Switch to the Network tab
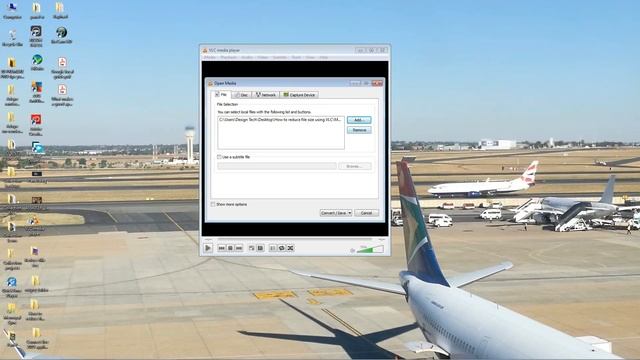Screen dimensions: 640x360 266,95
